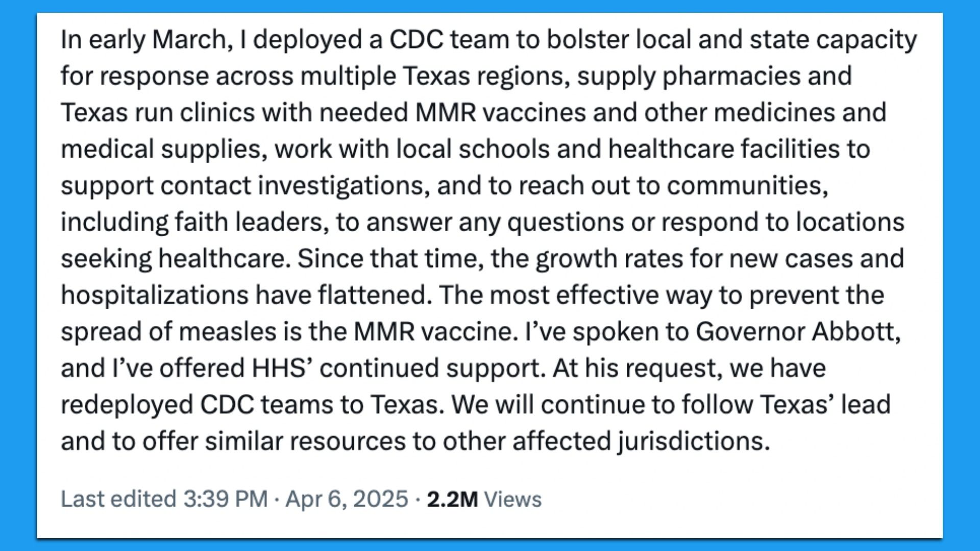The image size is (980, 551).
Task: Click the word "Views"
Action: [x=512, y=499]
